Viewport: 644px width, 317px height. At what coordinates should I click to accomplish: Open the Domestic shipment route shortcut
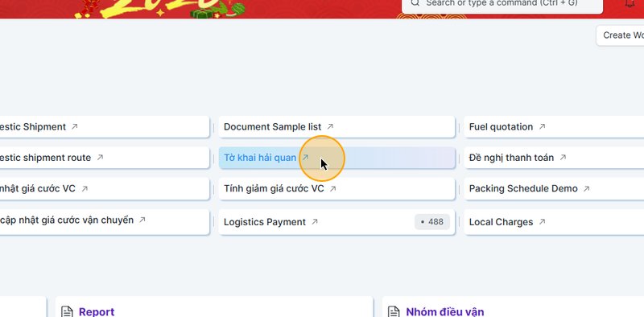[105, 158]
